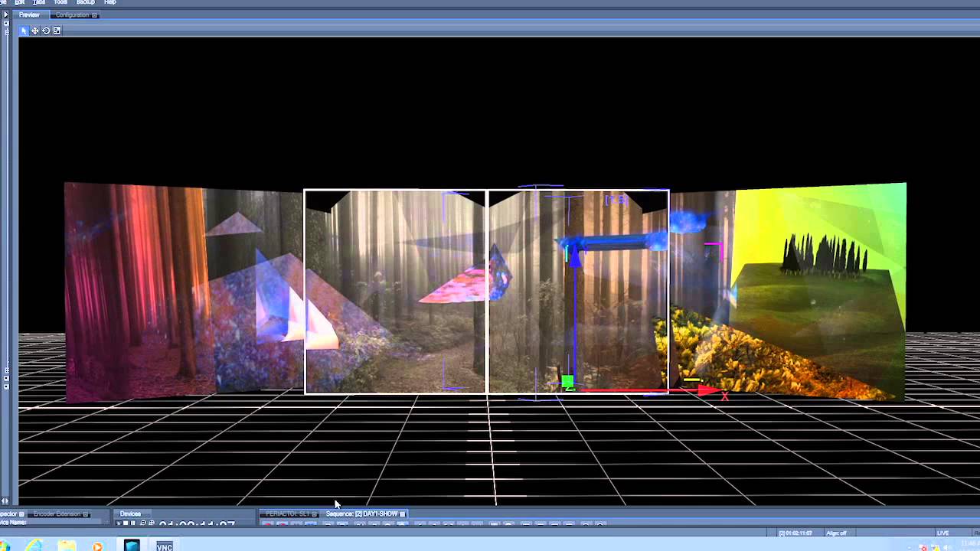Activate the move/pan tool in the preview toolbar
The height and width of the screenshot is (551, 980).
point(34,31)
